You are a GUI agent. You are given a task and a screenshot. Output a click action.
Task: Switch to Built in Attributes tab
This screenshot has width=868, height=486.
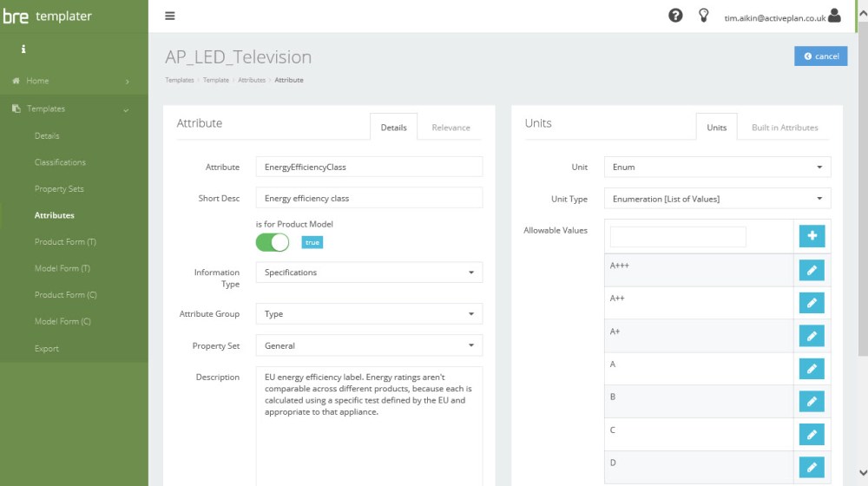pyautogui.click(x=785, y=128)
